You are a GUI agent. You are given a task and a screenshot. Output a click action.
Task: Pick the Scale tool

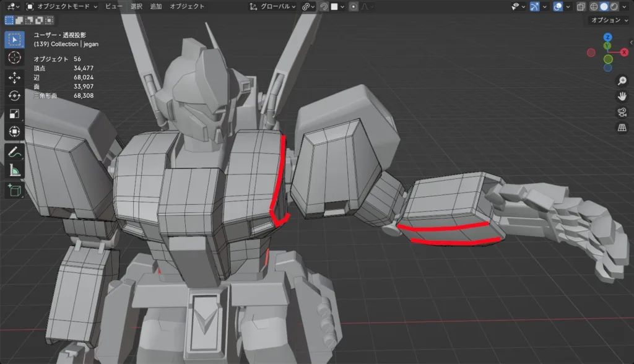pyautogui.click(x=14, y=114)
